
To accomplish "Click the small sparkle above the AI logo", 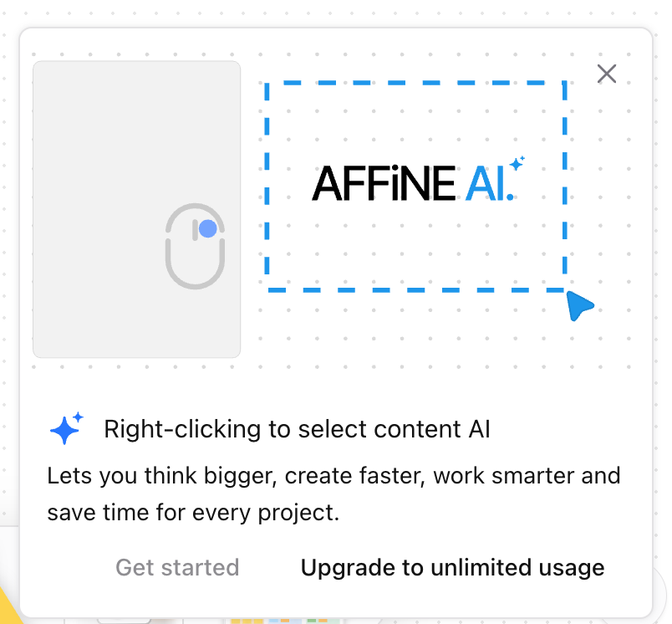I will coord(517,163).
